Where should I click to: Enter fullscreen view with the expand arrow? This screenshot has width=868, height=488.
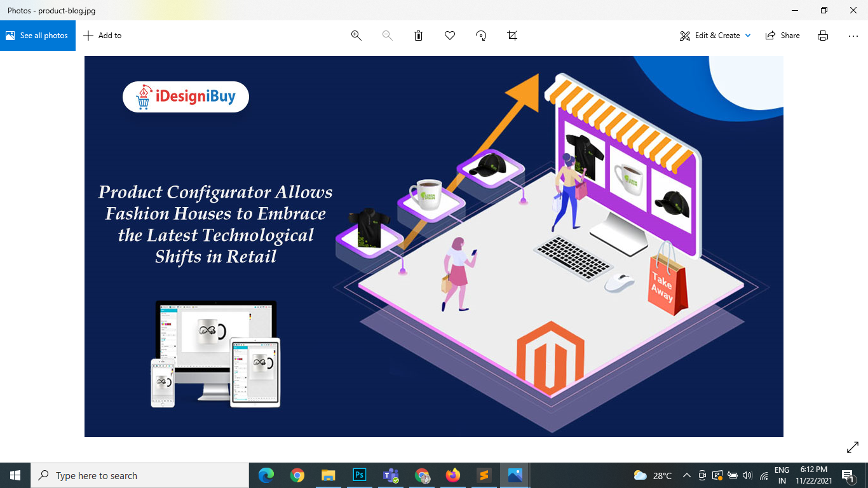(x=852, y=448)
